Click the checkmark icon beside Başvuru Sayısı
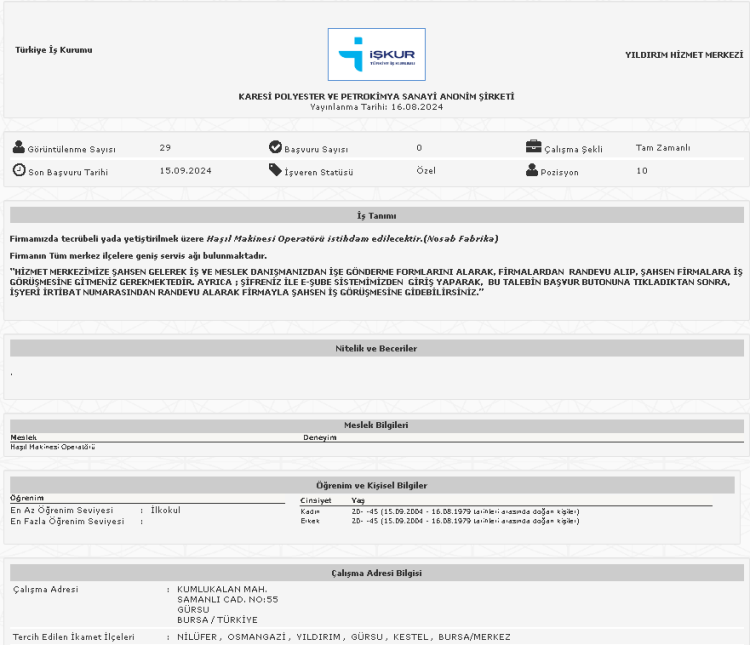Screen dimensions: 750x645 [x=275, y=147]
